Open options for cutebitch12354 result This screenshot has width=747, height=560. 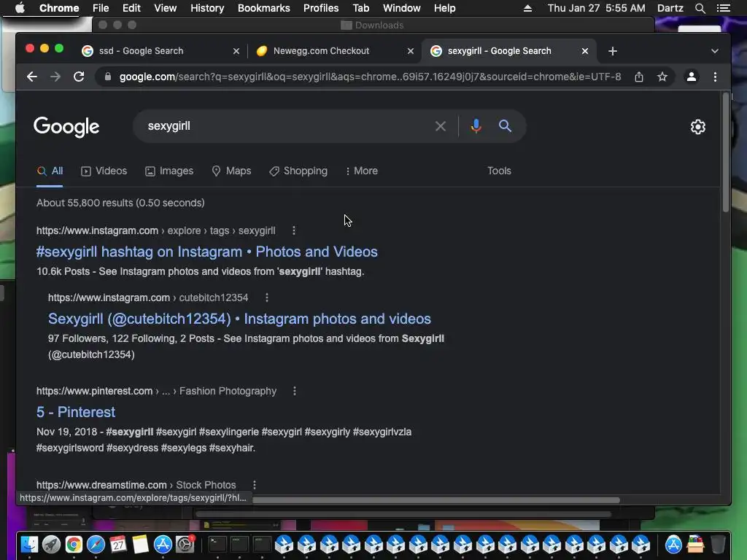(x=267, y=297)
